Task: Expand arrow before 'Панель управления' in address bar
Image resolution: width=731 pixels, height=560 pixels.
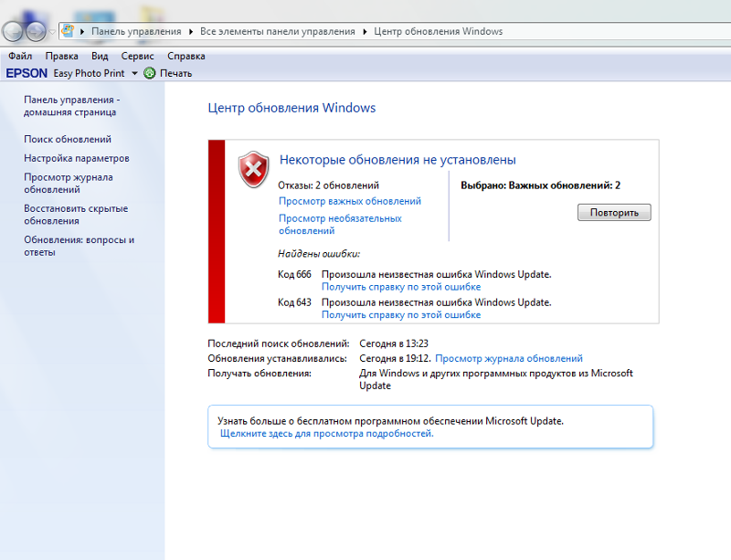Action: [x=82, y=31]
